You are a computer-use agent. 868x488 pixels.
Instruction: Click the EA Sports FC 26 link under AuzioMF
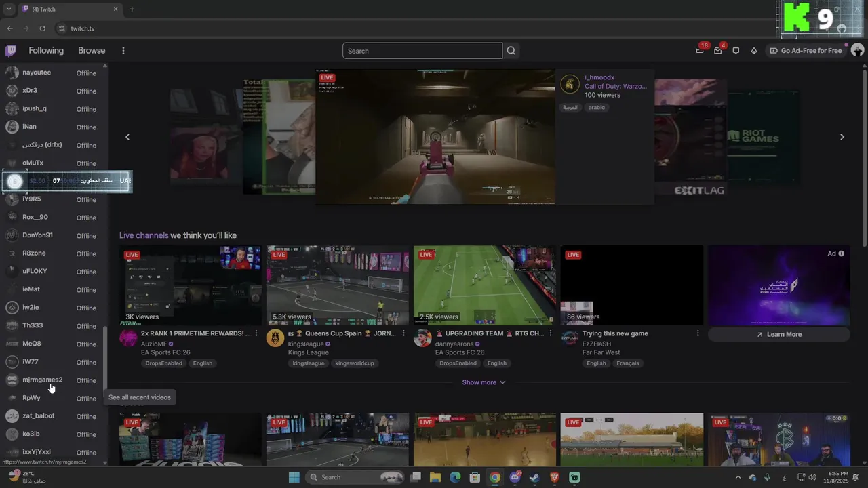[165, 352]
